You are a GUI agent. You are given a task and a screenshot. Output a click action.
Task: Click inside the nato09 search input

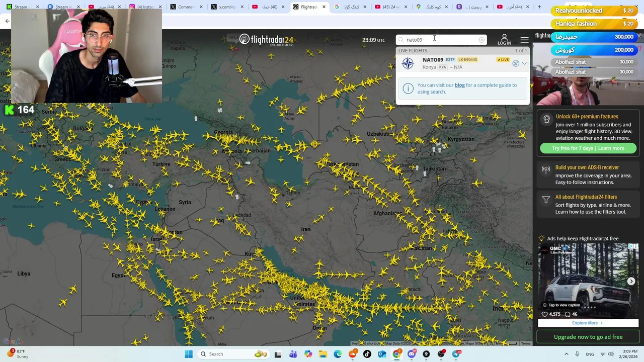441,40
